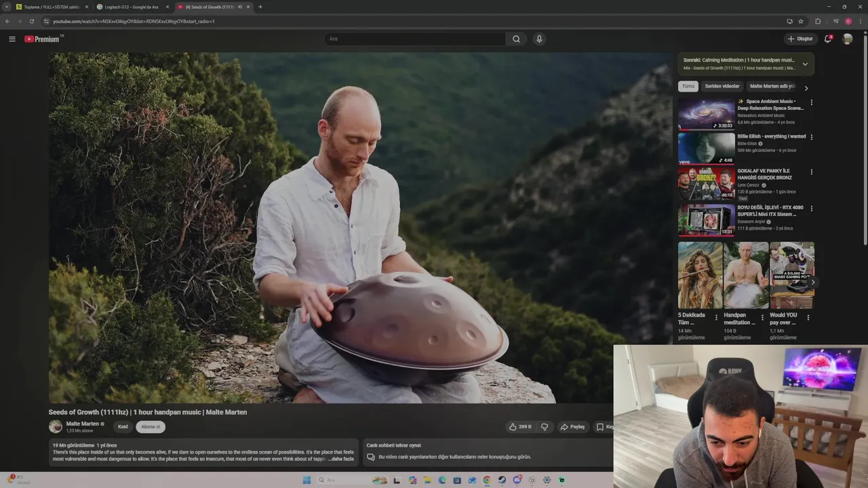Open Microsoft Edge from the taskbar

[442, 480]
